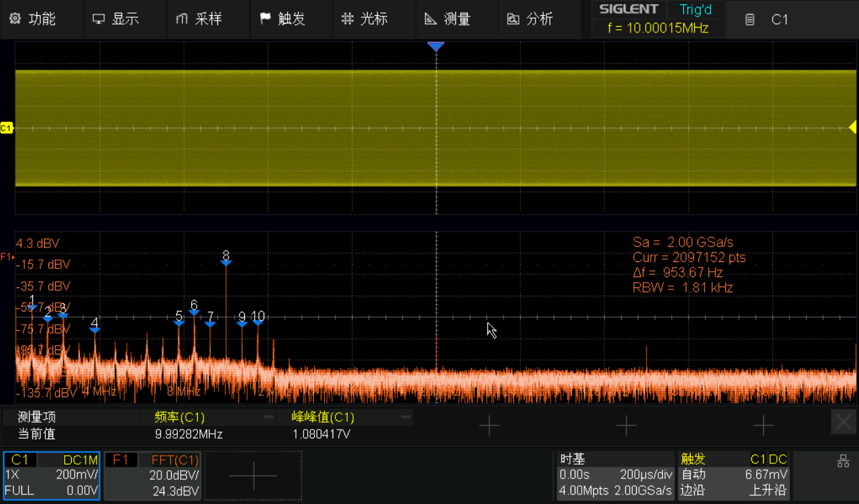Open the 显示 display menu
Image resolution: width=859 pixels, height=504 pixels.
tap(116, 19)
